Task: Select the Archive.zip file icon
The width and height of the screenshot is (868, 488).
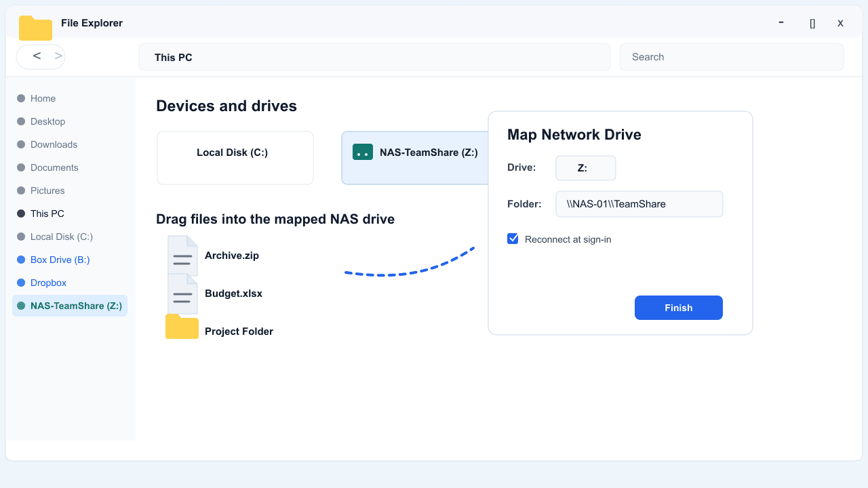Action: tap(182, 256)
